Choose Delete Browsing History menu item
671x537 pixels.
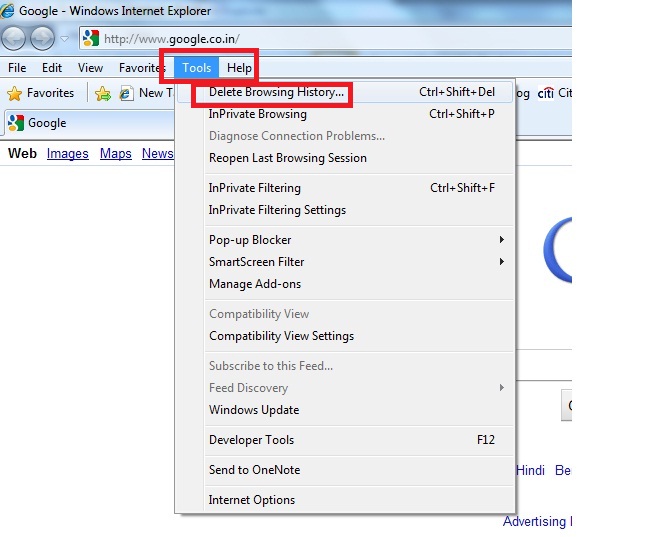tap(344, 92)
